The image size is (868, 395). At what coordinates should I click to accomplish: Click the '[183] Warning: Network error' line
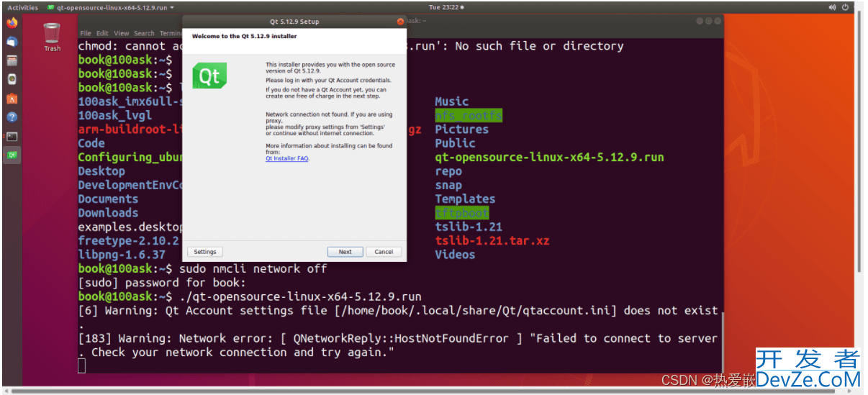398,338
